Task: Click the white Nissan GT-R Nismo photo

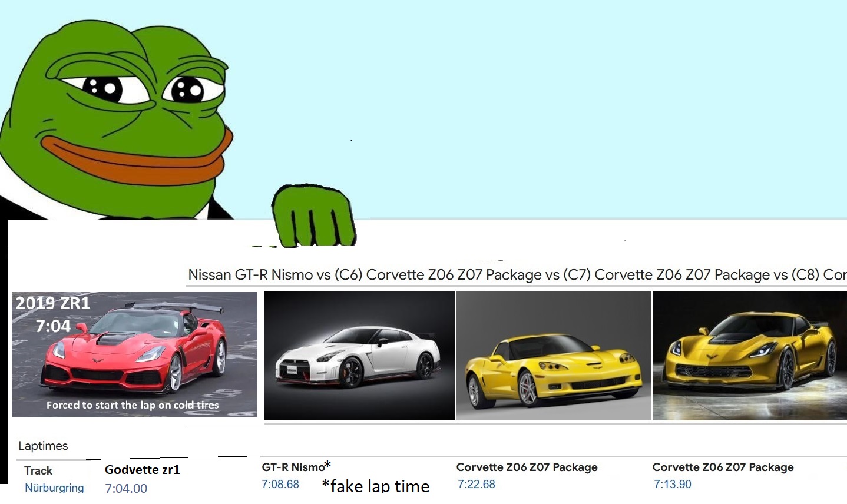Action: pos(359,356)
